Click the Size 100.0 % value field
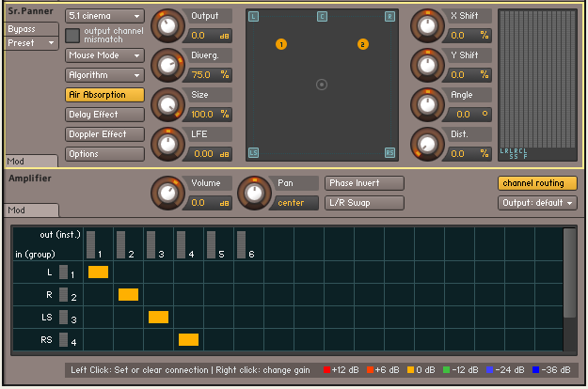The height and width of the screenshot is (389, 588). [x=209, y=115]
